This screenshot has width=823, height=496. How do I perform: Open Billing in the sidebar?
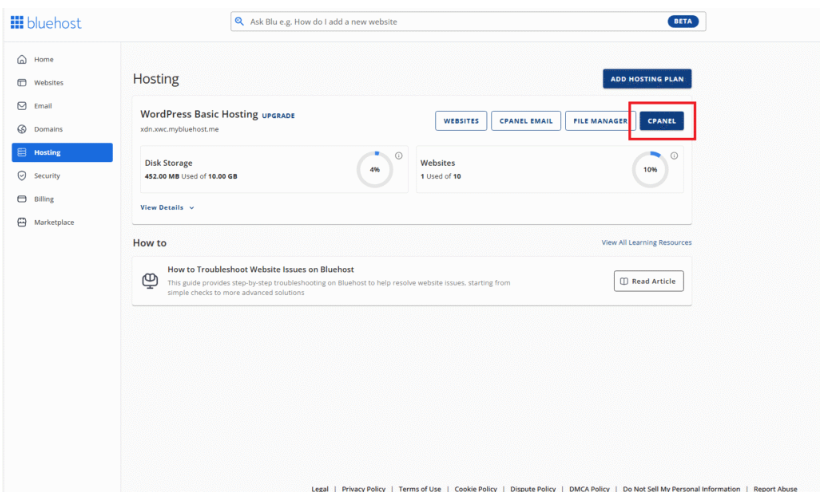tap(62, 199)
